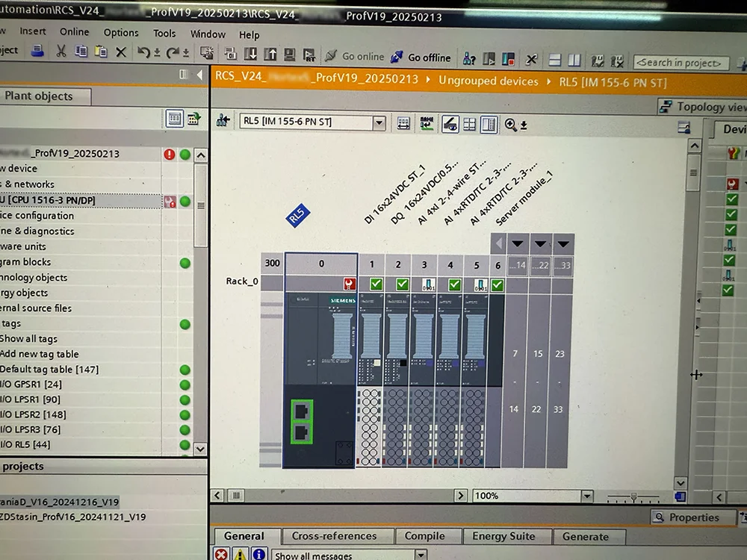This screenshot has width=747, height=560.
Task: Click the Download to device icon
Action: click(250, 54)
